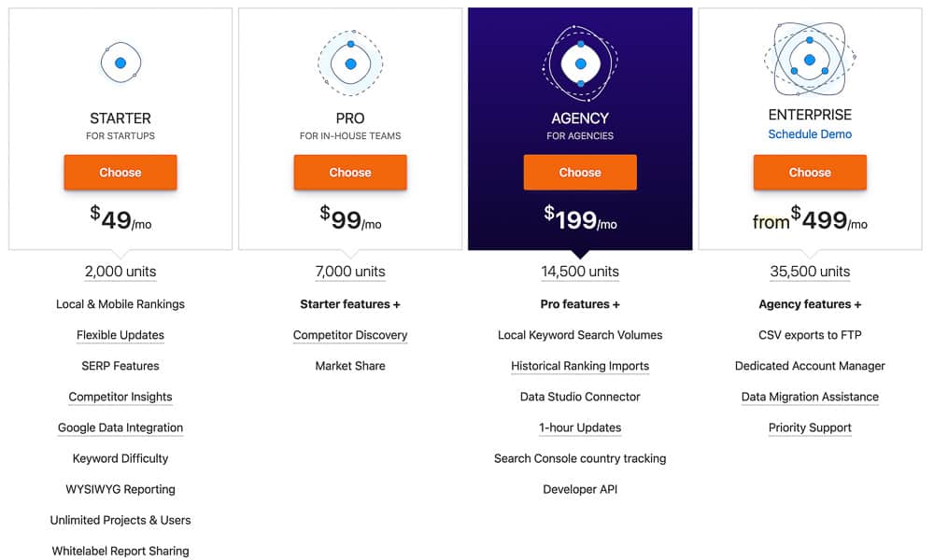Click the 14,500 units link under Agency

tap(579, 271)
